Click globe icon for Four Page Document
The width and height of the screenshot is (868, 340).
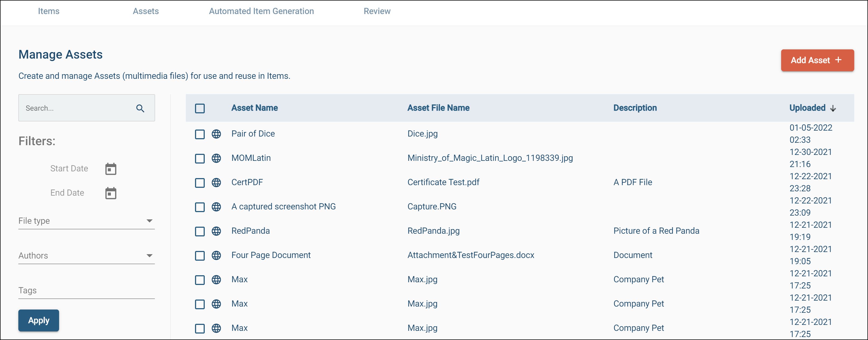[216, 256]
